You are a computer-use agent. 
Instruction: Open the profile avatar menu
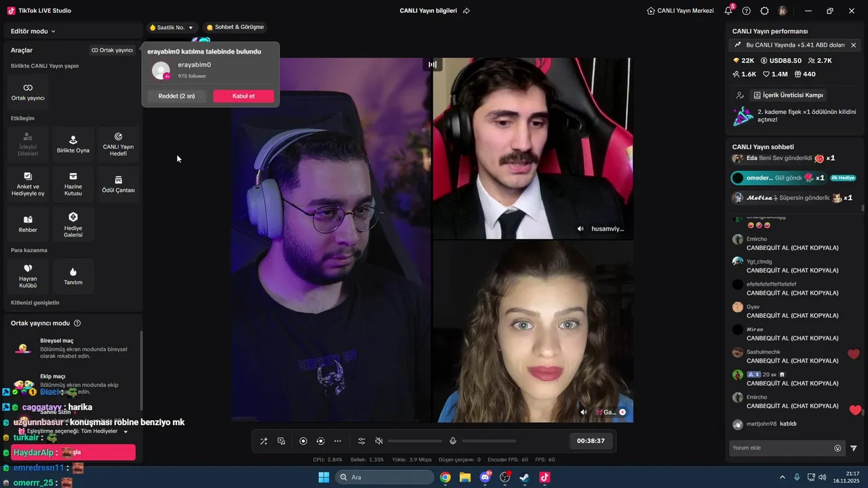(x=783, y=11)
